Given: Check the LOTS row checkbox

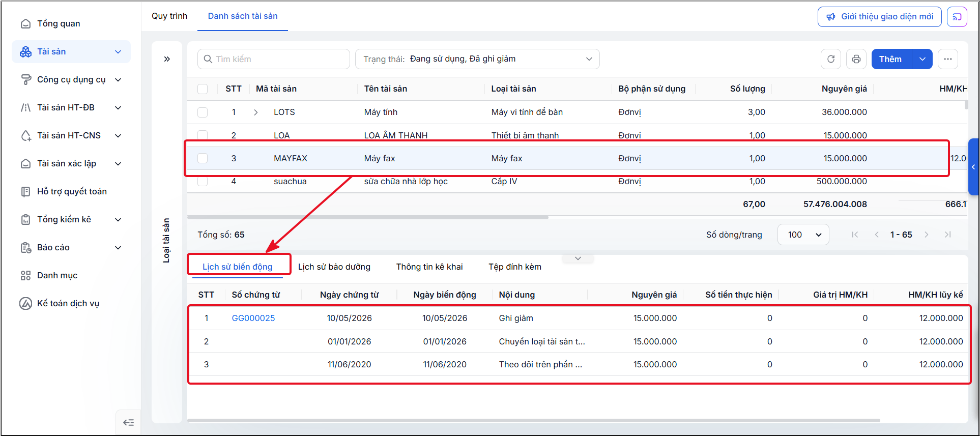Looking at the screenshot, I should pos(203,112).
